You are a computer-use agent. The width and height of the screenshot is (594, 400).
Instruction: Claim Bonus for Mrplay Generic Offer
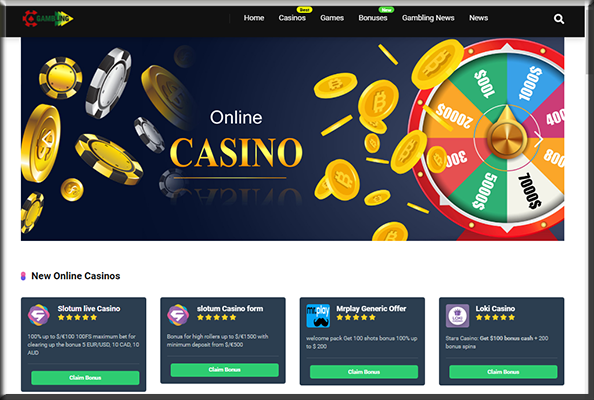(x=364, y=372)
